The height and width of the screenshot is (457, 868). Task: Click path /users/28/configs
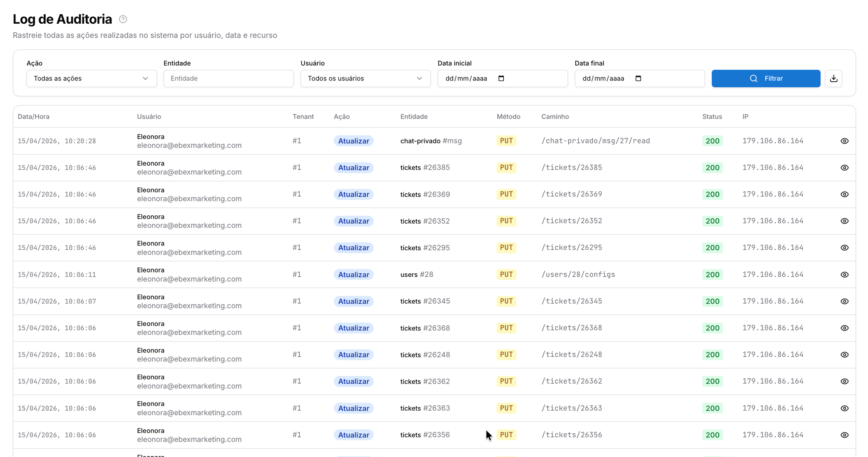point(578,274)
